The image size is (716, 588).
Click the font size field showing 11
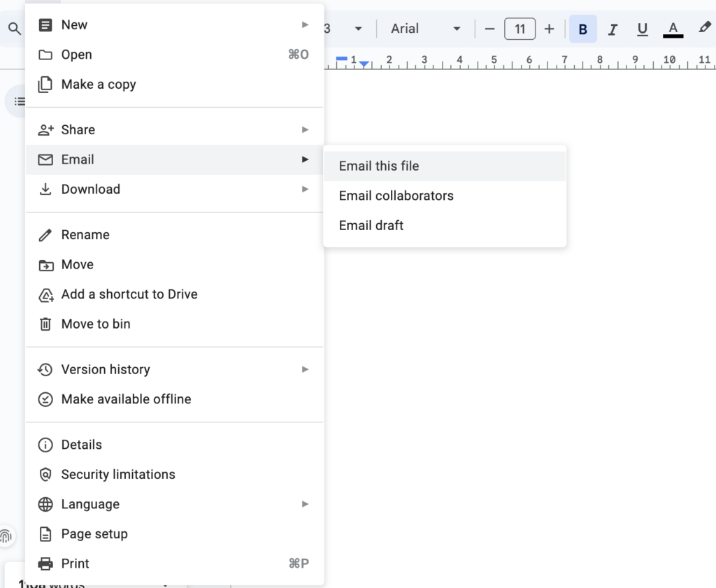click(x=520, y=29)
